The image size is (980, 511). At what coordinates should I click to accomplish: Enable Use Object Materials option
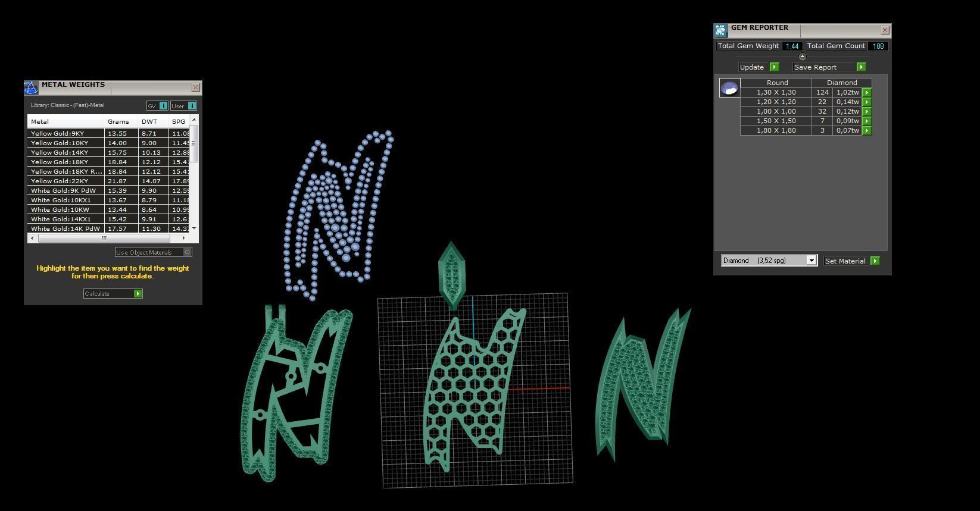pos(188,252)
